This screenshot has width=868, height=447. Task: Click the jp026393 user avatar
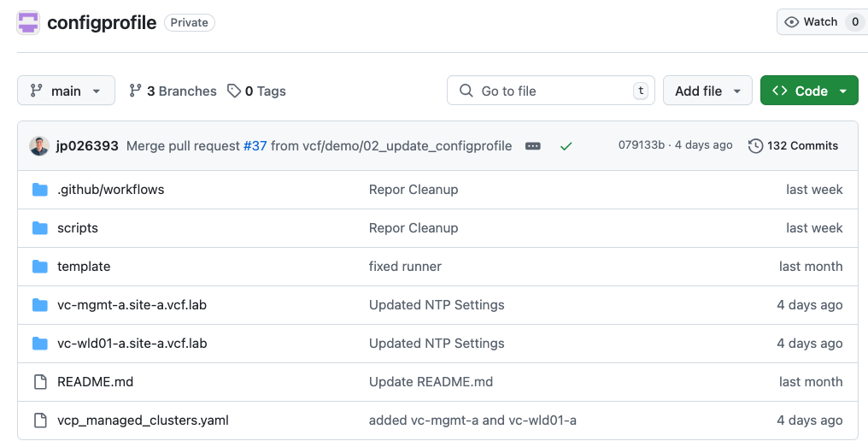pyautogui.click(x=39, y=146)
